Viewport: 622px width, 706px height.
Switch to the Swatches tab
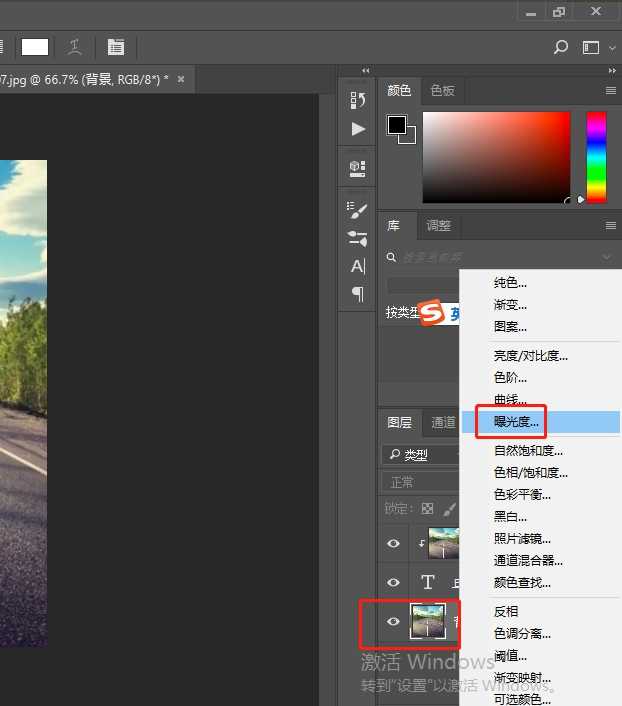click(x=442, y=90)
